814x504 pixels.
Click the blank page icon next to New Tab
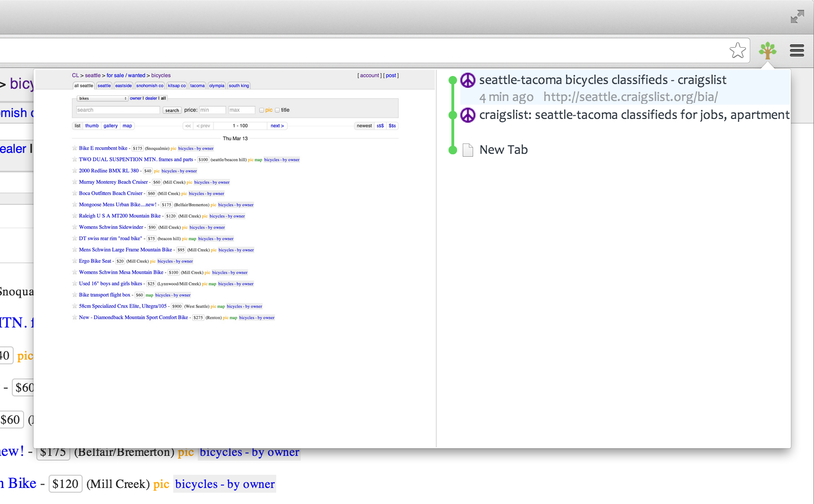point(468,150)
